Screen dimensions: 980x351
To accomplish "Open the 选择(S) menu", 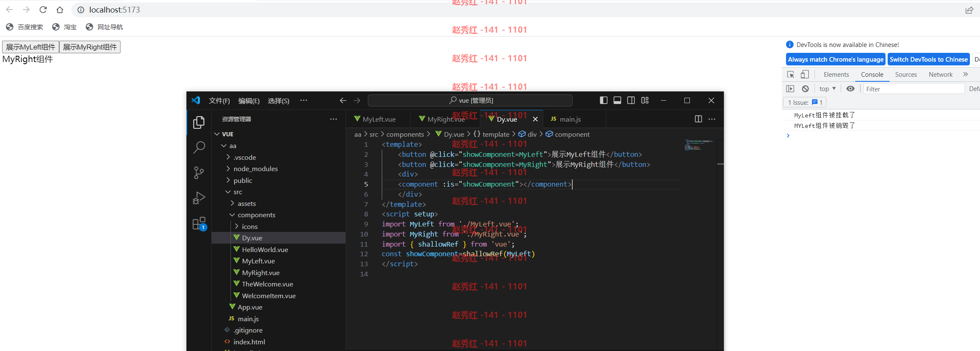I will click(278, 101).
